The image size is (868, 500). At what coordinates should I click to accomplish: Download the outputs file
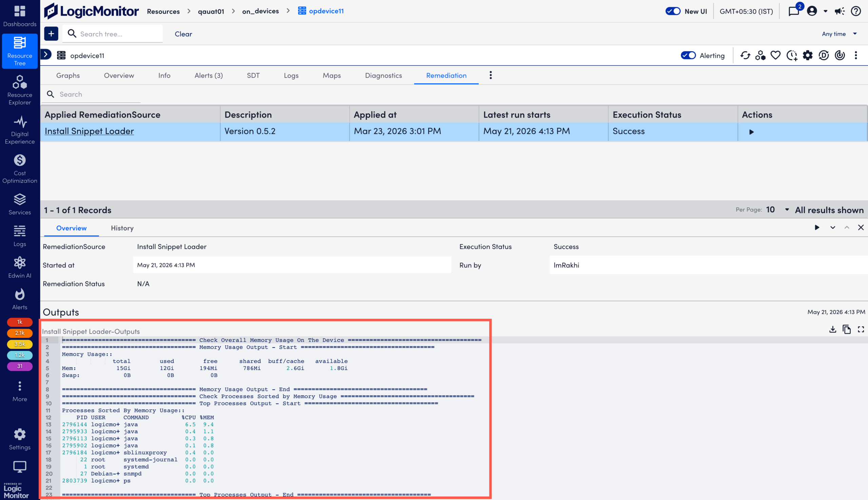click(833, 329)
